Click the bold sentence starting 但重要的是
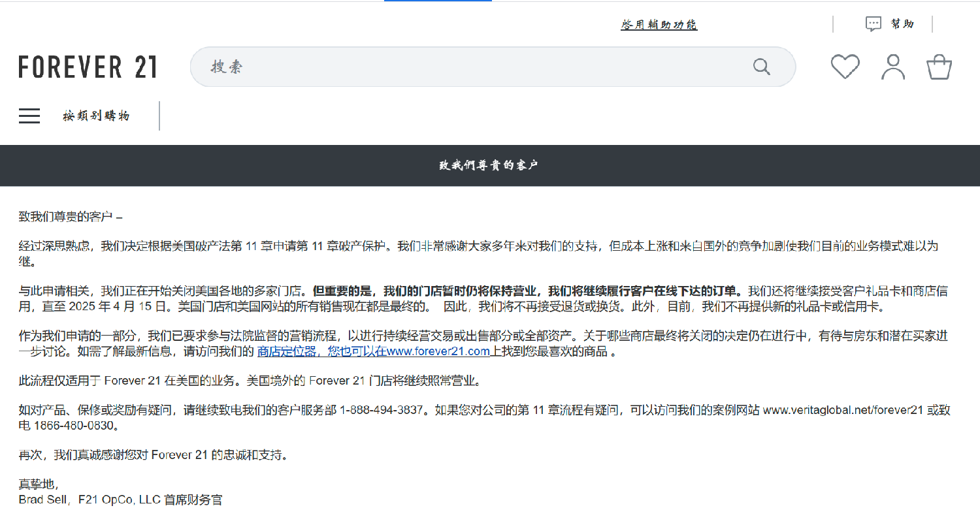980x525 pixels. [x=528, y=291]
